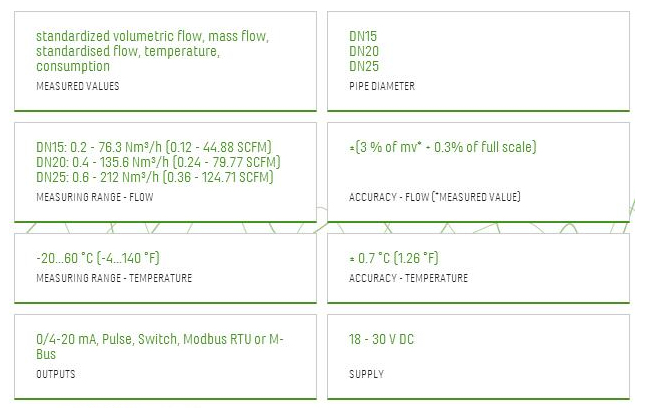This screenshot has width=668, height=408.
Task: Click the DN15 0.2 - 76.3 Nm³/h flow range
Action: pos(153,147)
